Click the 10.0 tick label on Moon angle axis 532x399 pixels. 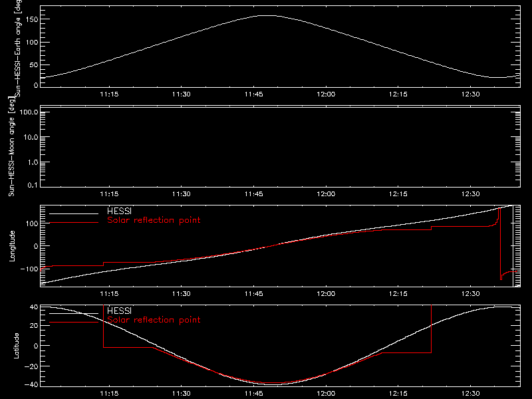pos(31,137)
